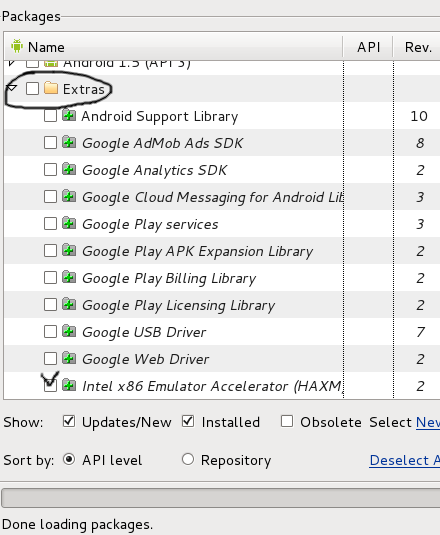
Task: Click the Deselect All link
Action: 405,460
